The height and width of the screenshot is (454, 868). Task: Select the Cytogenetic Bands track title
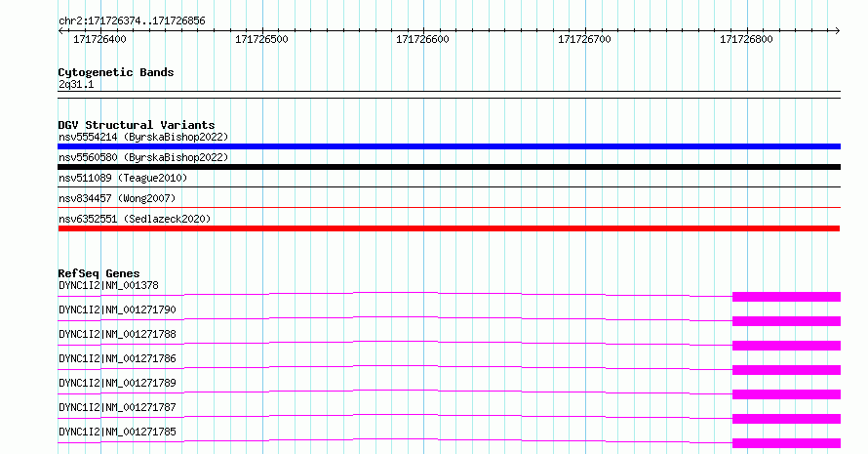tap(116, 72)
